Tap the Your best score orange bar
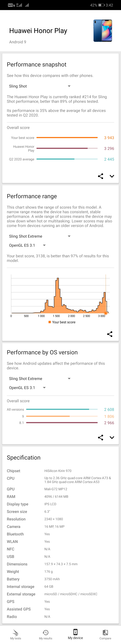This screenshot has height=644, width=121. click(67, 138)
